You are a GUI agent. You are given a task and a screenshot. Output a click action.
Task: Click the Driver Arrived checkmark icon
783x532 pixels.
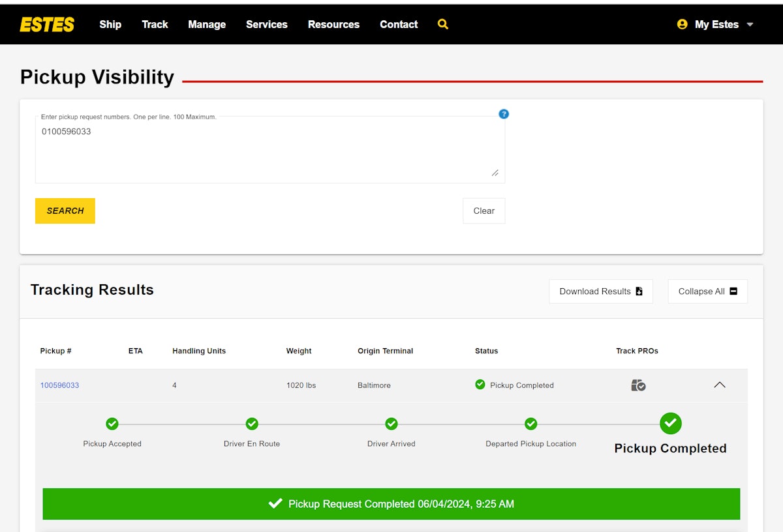(x=391, y=424)
